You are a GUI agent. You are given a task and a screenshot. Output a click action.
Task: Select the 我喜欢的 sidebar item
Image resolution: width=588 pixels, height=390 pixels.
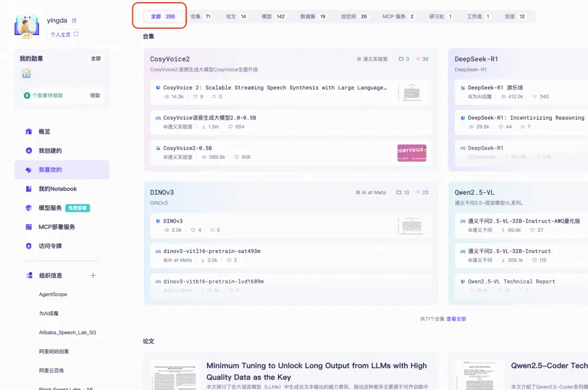point(62,170)
